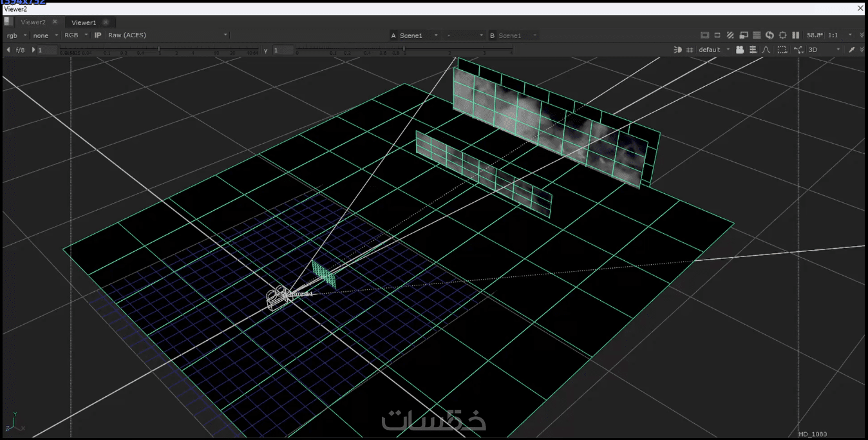This screenshot has height=440, width=868.
Task: Click the small hollow rectangle icon
Action: (717, 35)
